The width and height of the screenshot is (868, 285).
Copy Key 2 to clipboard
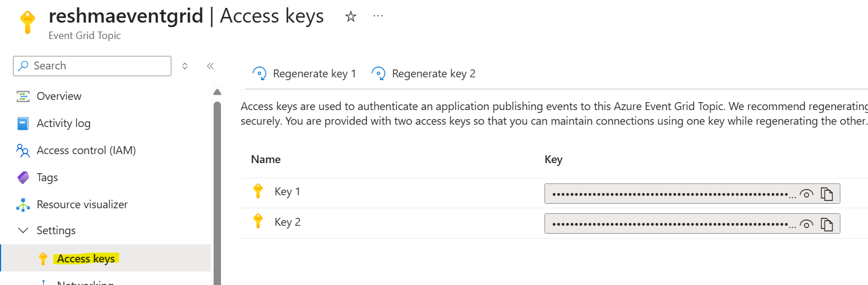[827, 224]
